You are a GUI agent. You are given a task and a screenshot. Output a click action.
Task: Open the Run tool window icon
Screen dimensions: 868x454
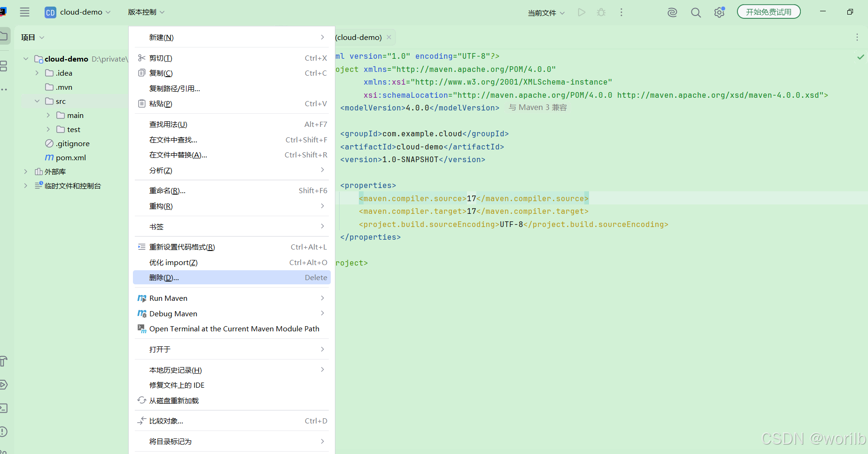[x=4, y=384]
